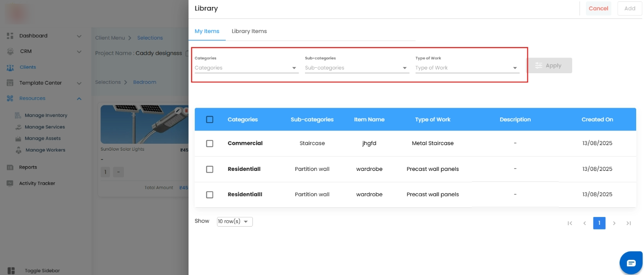Screen dimensions: 644x275
Task: Check the select-all checkbox in table header
Action: (x=210, y=119)
